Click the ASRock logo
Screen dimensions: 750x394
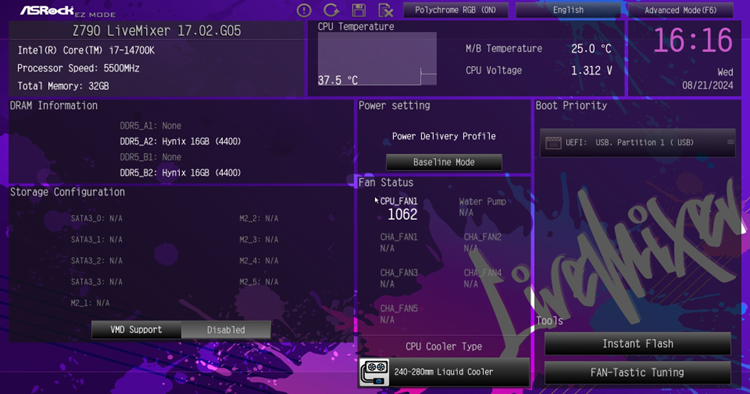click(47, 10)
